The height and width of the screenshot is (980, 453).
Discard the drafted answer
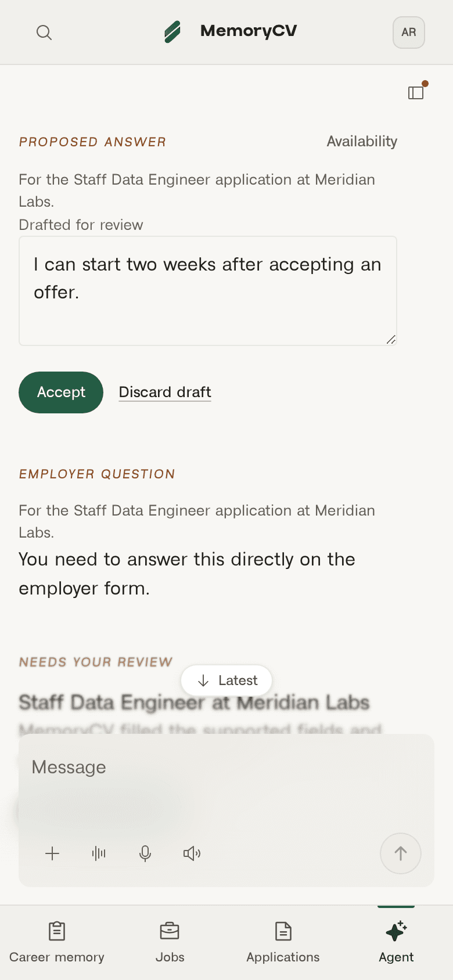[165, 392]
